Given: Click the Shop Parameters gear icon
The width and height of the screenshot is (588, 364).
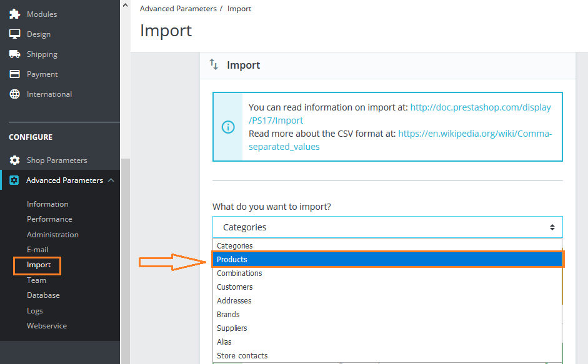Looking at the screenshot, I should pos(14,160).
